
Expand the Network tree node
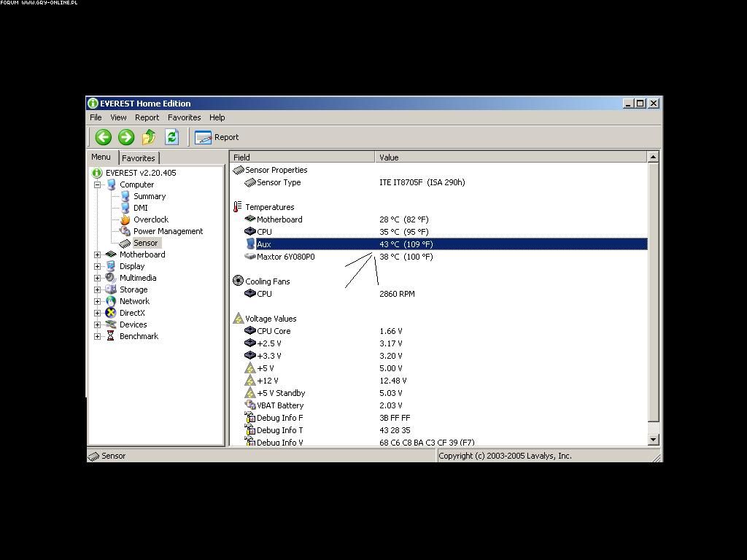click(97, 301)
